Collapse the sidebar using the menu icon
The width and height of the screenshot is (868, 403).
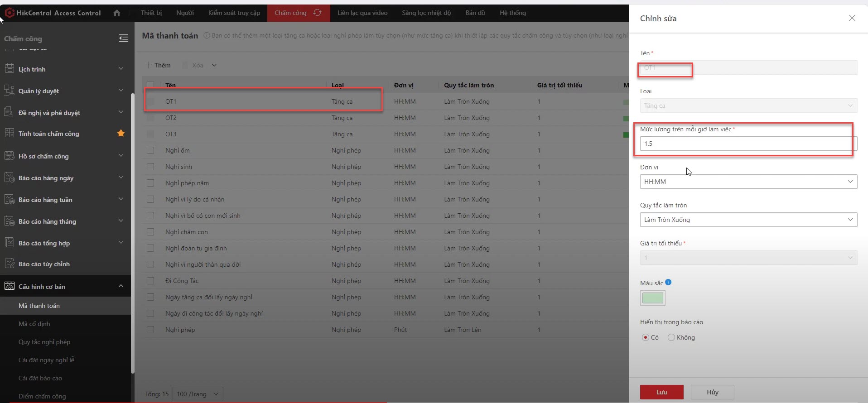tap(123, 38)
